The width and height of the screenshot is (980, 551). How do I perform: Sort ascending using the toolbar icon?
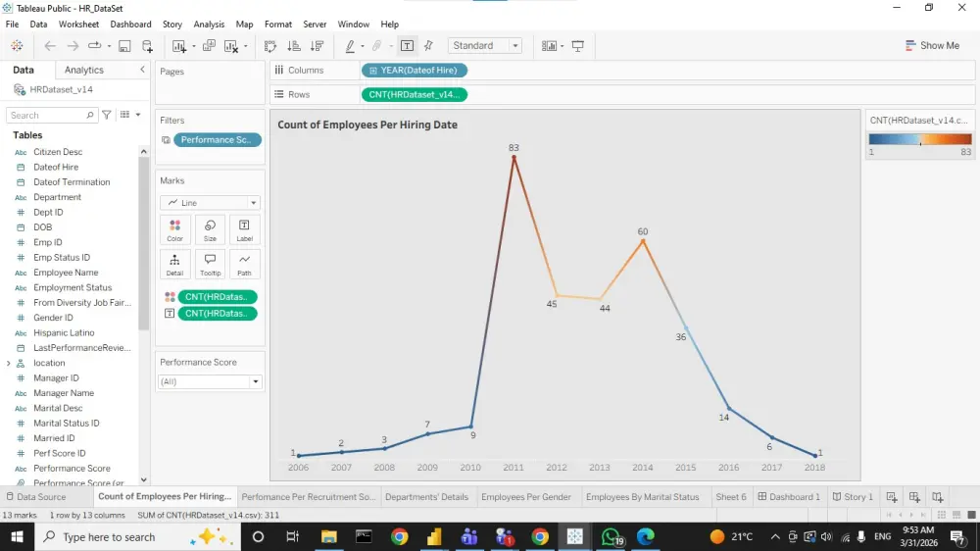pyautogui.click(x=294, y=46)
